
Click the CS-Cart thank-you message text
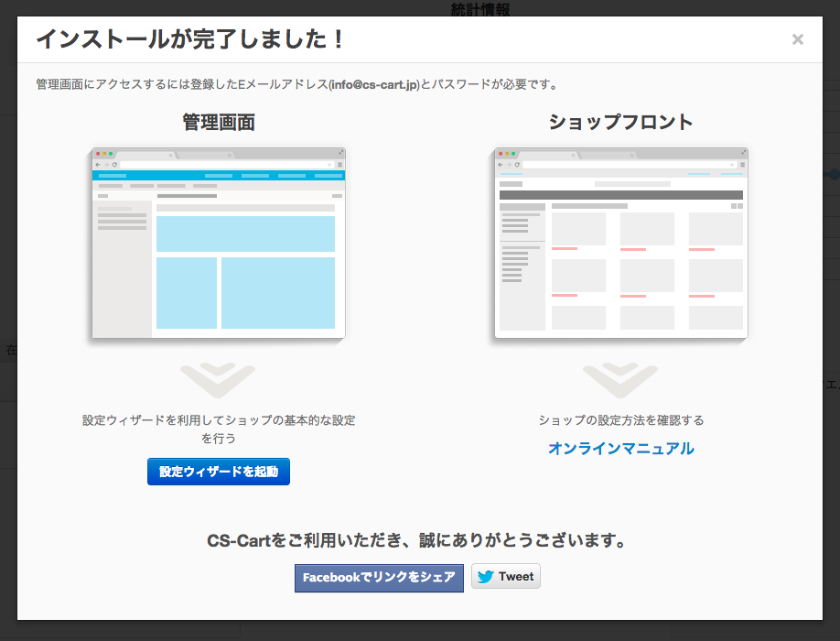point(416,540)
